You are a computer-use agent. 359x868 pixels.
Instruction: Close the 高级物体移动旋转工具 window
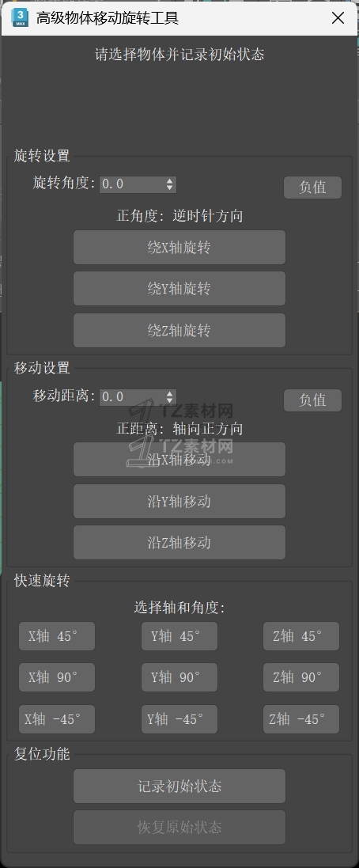(338, 17)
